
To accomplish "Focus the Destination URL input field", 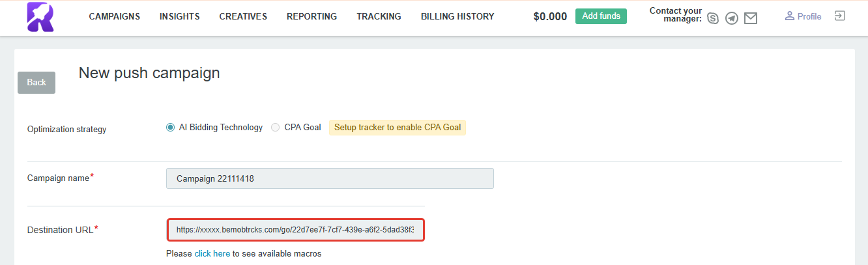I will pos(296,230).
